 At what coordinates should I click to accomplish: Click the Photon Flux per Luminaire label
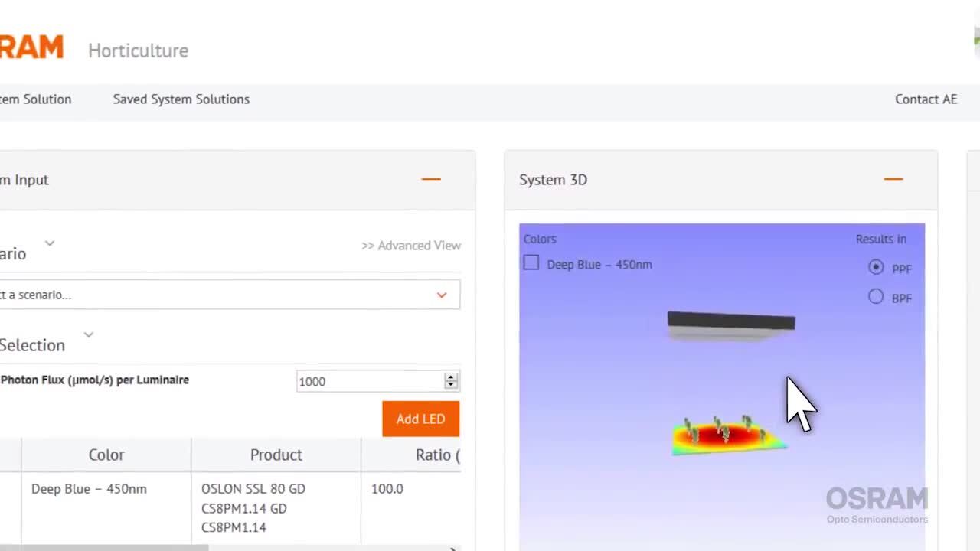pos(94,380)
